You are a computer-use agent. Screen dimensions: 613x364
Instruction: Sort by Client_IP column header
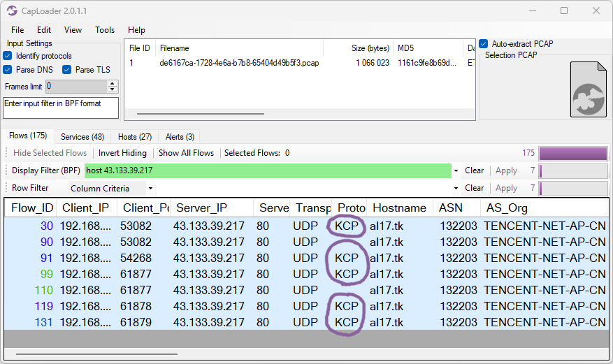[87, 208]
